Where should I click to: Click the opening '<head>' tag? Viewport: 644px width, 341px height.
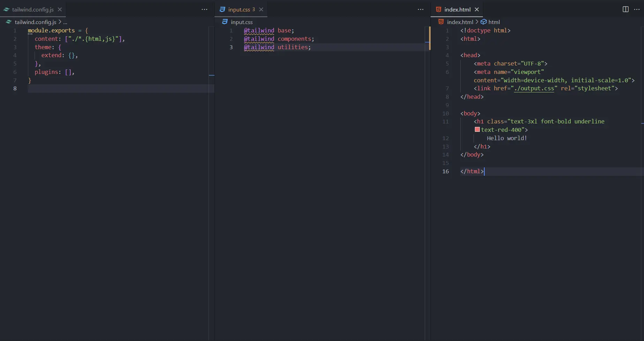(x=470, y=55)
